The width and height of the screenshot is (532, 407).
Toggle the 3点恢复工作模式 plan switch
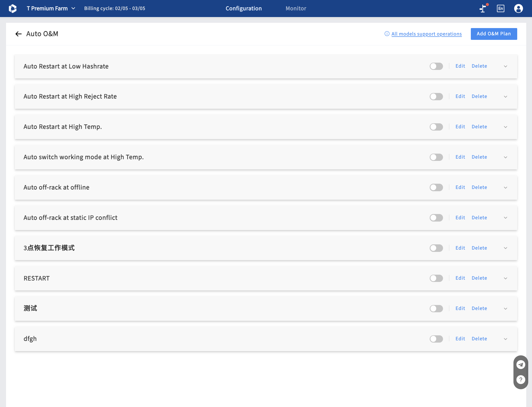[436, 248]
